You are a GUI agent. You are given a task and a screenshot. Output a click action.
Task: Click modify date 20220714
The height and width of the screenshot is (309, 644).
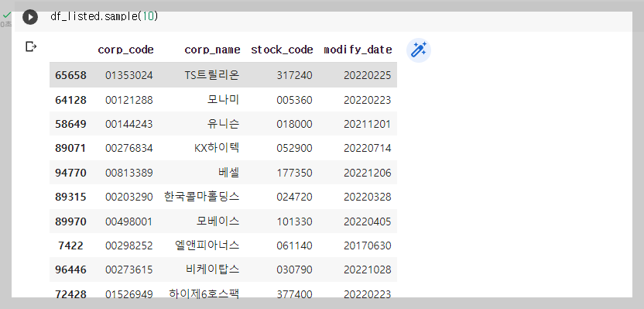368,148
